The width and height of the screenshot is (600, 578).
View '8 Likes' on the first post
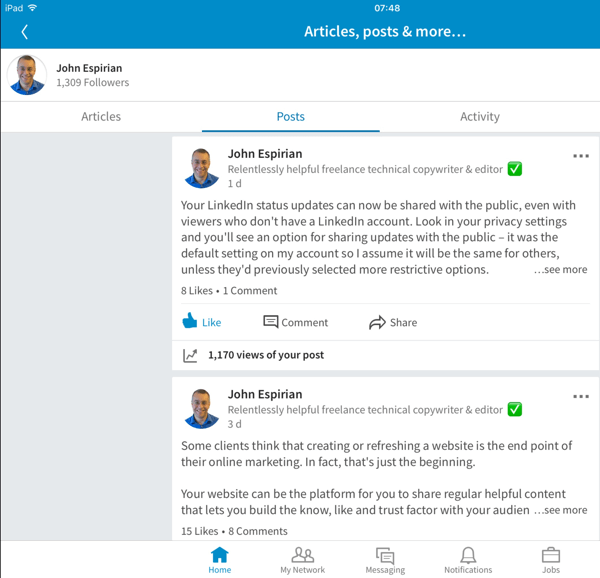point(197,290)
